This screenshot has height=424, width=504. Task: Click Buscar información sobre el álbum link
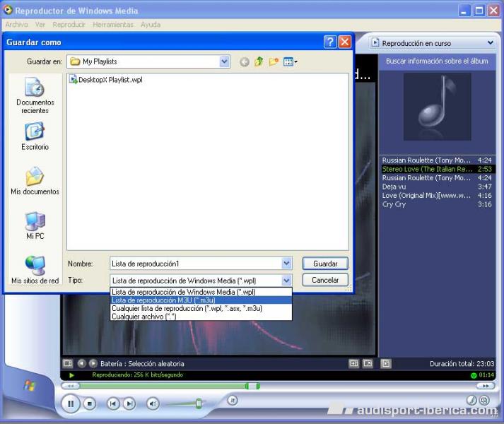coord(437,61)
